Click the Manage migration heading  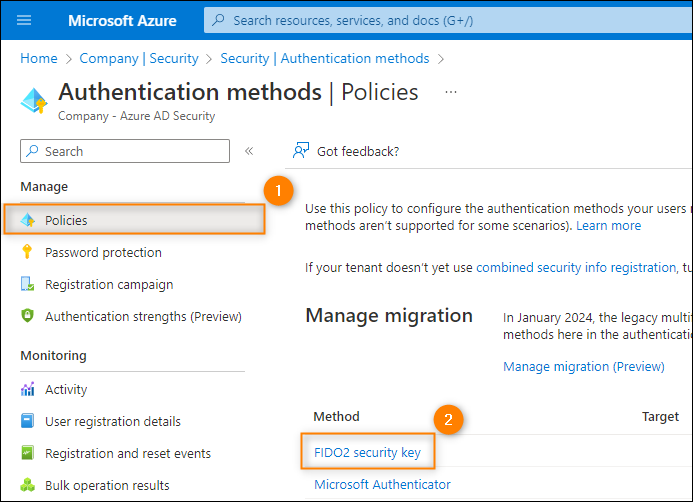pos(389,316)
